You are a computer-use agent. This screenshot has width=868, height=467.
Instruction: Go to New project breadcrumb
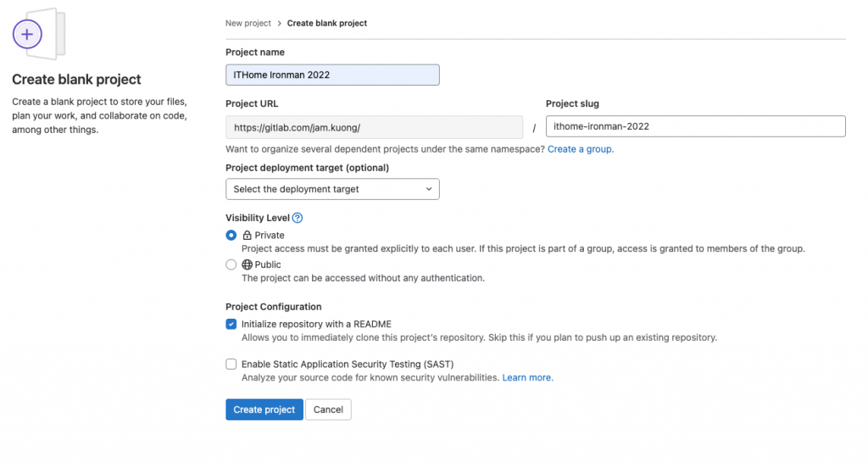(x=246, y=24)
